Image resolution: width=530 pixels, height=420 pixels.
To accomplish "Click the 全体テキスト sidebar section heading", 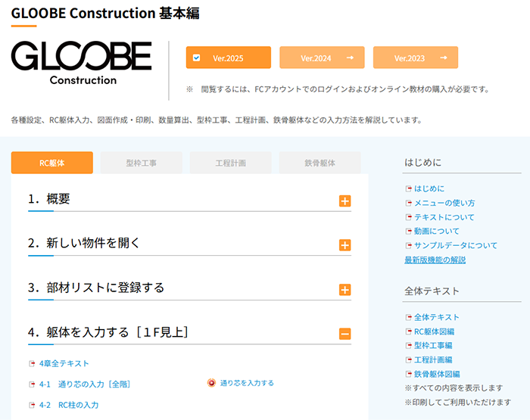I will (x=432, y=291).
